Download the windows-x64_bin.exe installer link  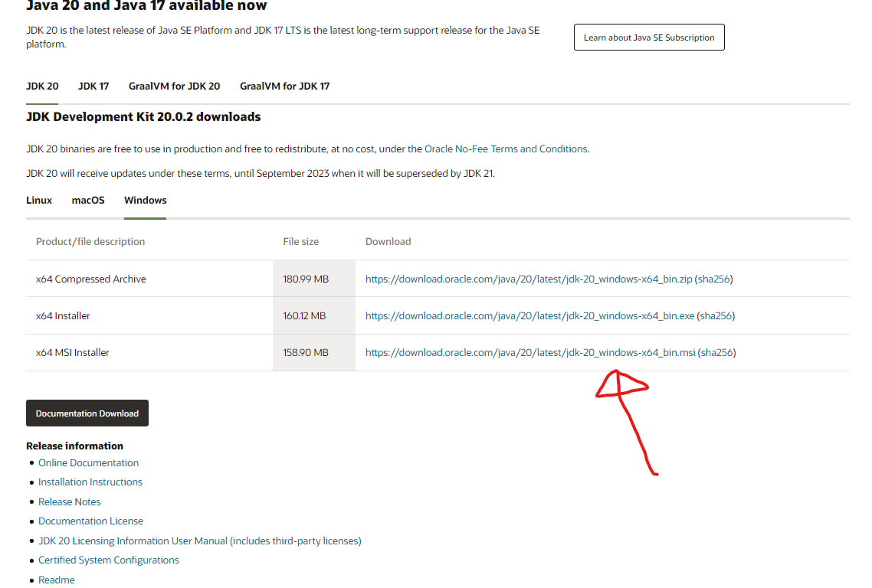click(x=529, y=315)
